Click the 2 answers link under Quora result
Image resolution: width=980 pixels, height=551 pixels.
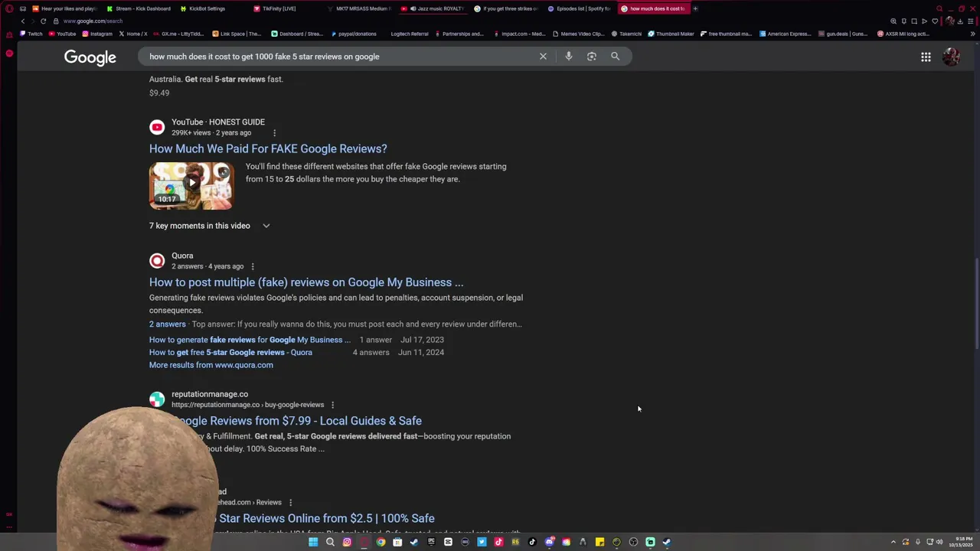click(168, 324)
